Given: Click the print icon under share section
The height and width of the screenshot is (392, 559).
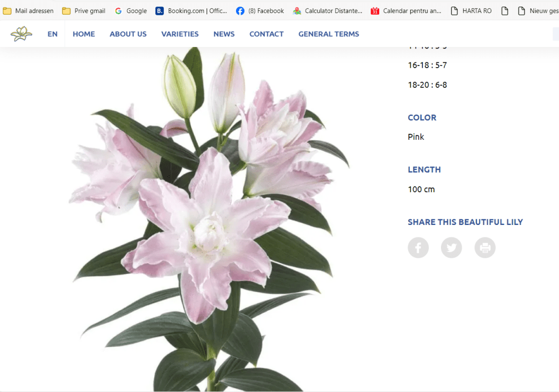Looking at the screenshot, I should [x=485, y=248].
